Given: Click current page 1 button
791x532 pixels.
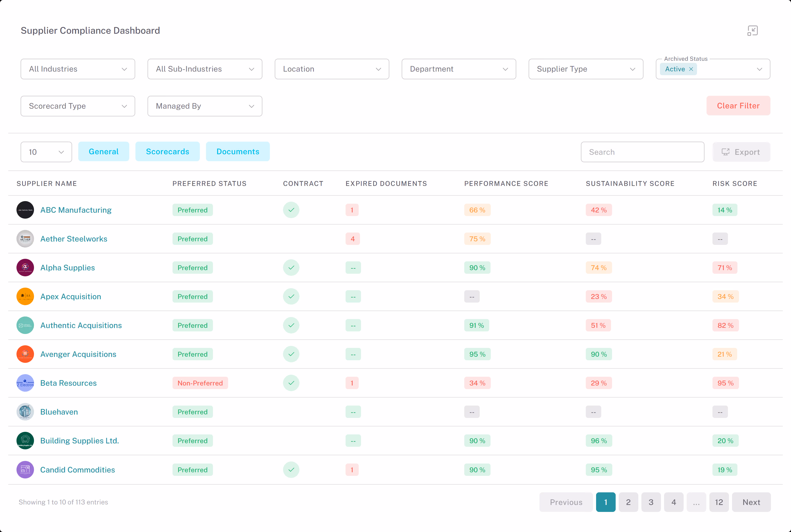Looking at the screenshot, I should (x=605, y=502).
